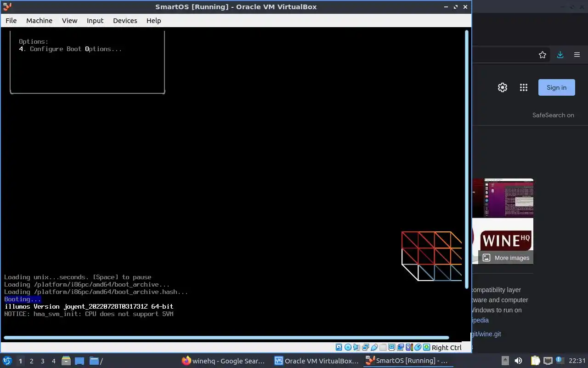Viewport: 588px width, 368px height.
Task: Open hard disk activity indicator in VM status bar
Action: tap(339, 347)
